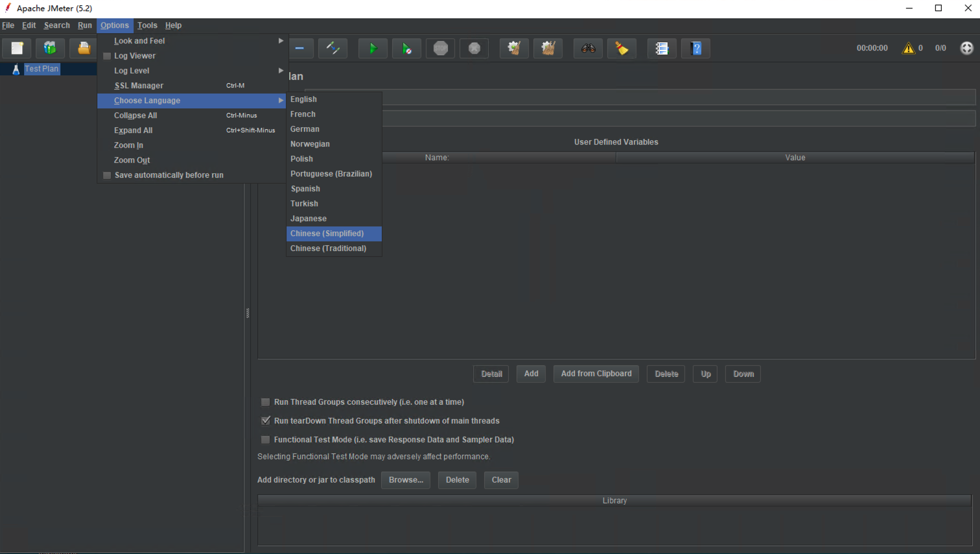Click the Browse... classpath button
The width and height of the screenshot is (980, 554).
406,480
